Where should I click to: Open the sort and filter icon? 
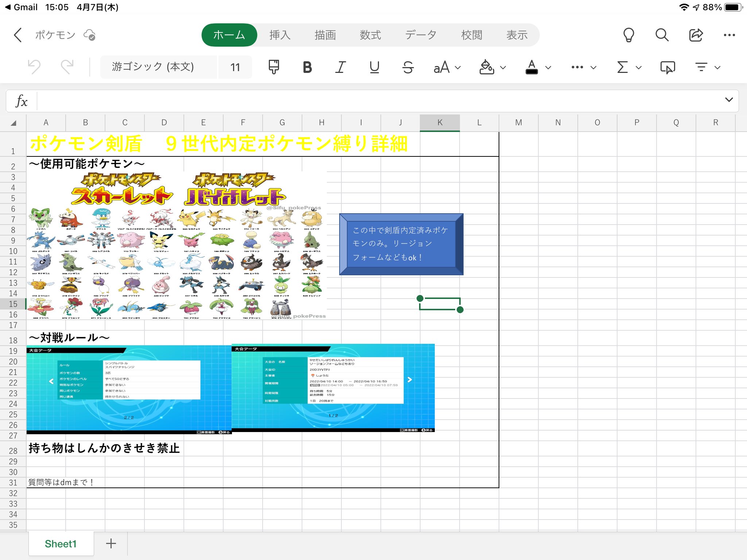coord(701,67)
